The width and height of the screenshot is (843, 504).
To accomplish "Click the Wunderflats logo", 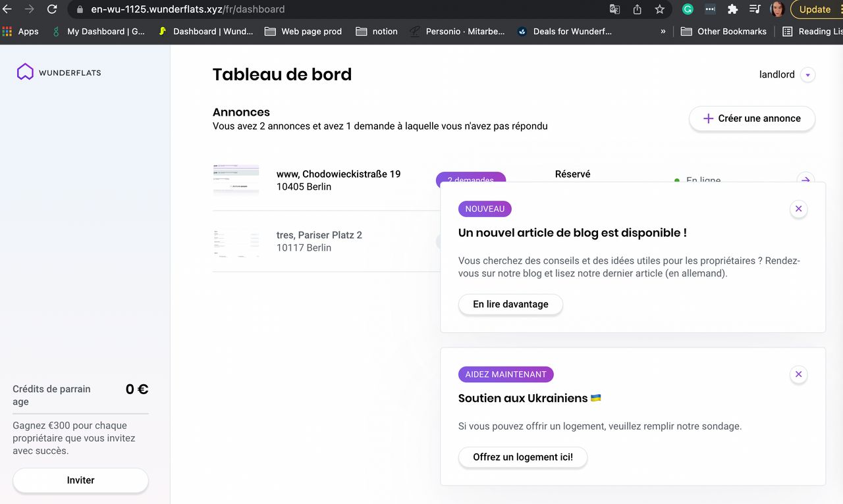I will [59, 72].
